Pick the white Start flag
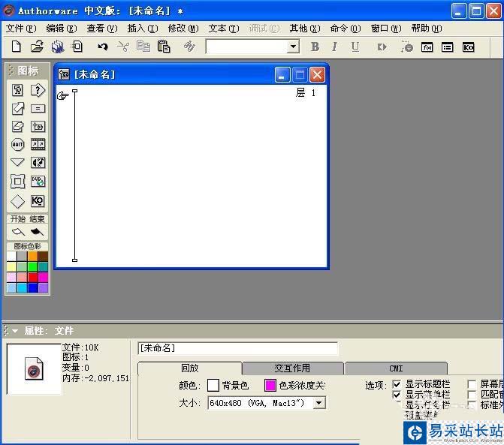The height and width of the screenshot is (445, 504). click(x=18, y=231)
